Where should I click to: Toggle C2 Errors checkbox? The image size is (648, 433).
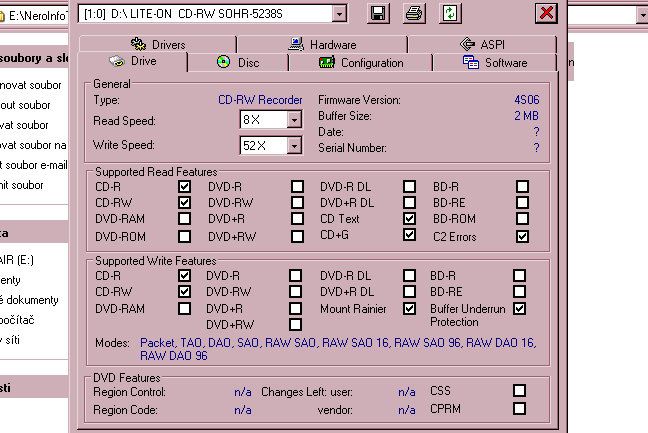(522, 236)
